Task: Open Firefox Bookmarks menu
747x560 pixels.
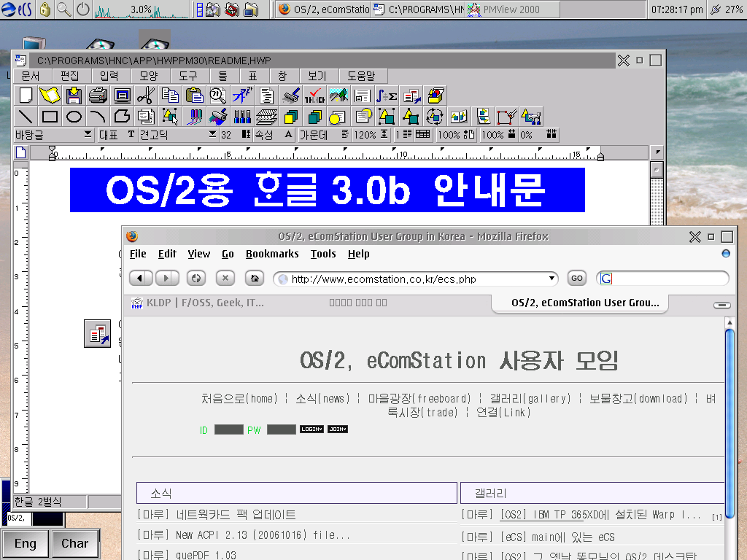Action: click(272, 254)
